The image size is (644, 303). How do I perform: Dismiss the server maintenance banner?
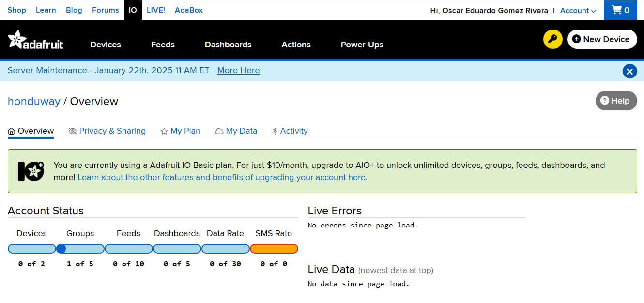click(629, 71)
